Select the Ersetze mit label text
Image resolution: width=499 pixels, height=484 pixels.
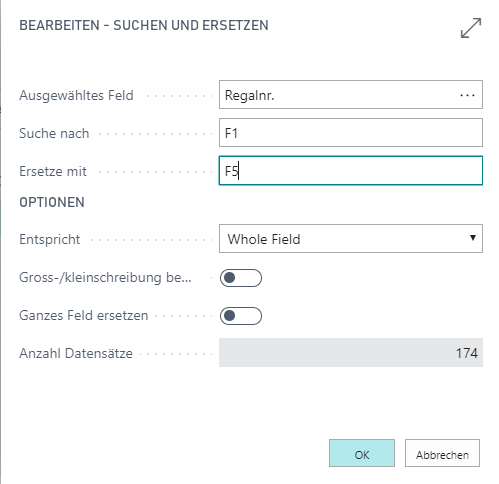point(53,171)
